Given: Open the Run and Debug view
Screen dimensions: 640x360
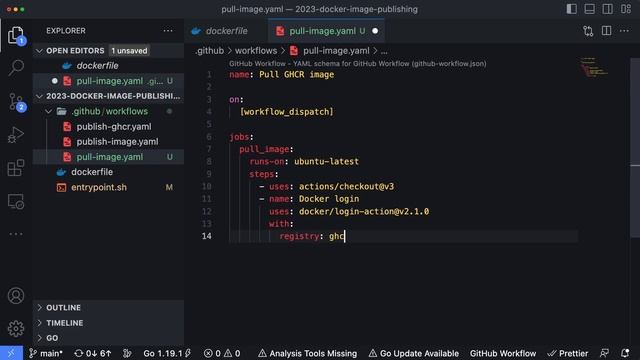Looking at the screenshot, I should coord(16,135).
